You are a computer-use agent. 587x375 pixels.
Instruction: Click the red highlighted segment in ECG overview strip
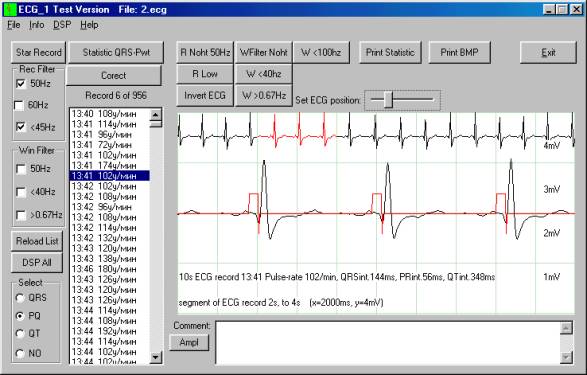(x=298, y=130)
